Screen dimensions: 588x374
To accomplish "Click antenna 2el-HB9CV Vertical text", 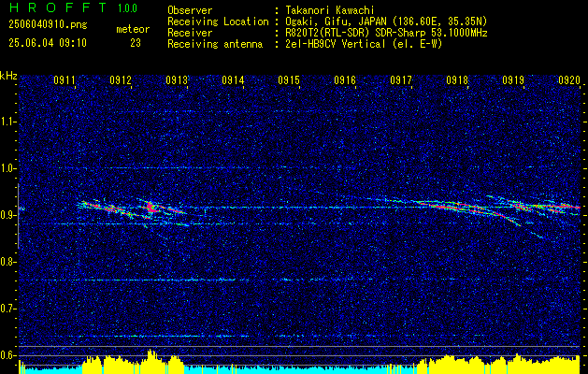I will coord(365,44).
